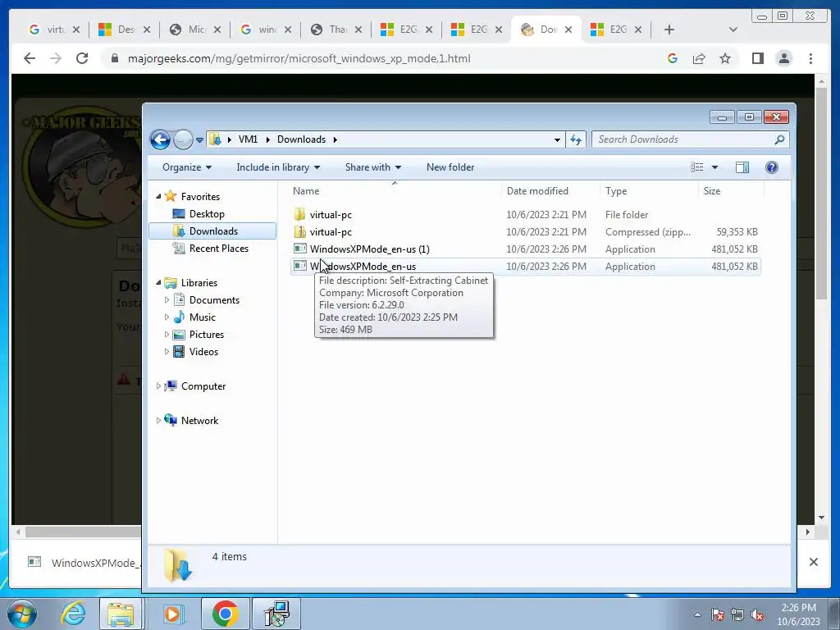
Task: Open address bar history dropdown
Action: [x=557, y=139]
